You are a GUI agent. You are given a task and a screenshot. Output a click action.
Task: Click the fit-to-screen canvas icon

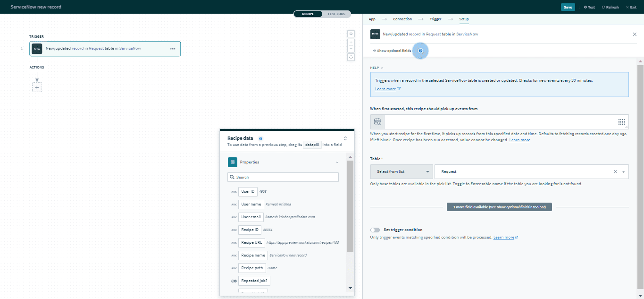pyautogui.click(x=351, y=57)
